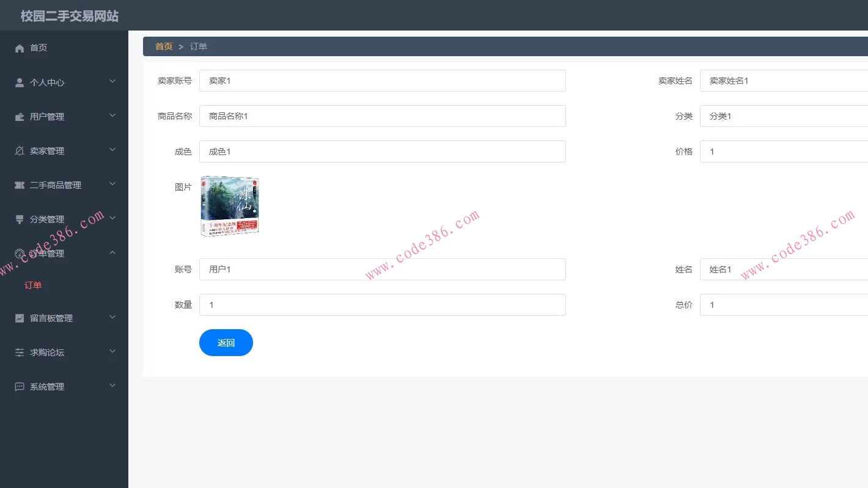Open the 订单 submenu entry
The height and width of the screenshot is (488, 868).
(32, 285)
